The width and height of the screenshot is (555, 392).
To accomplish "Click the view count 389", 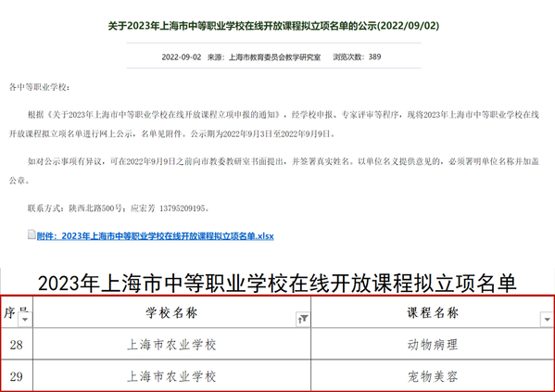I will coord(374,57).
